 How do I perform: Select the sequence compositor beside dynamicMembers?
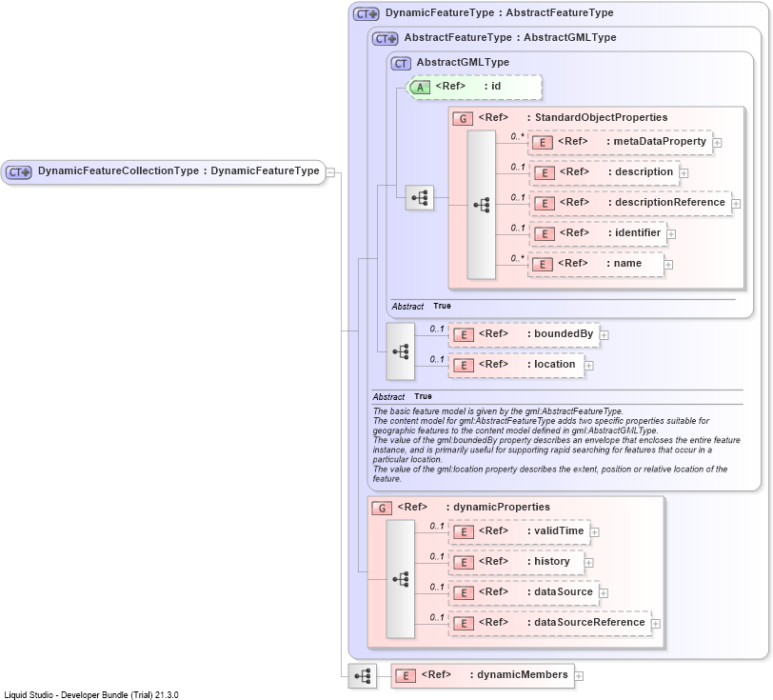pos(363,676)
